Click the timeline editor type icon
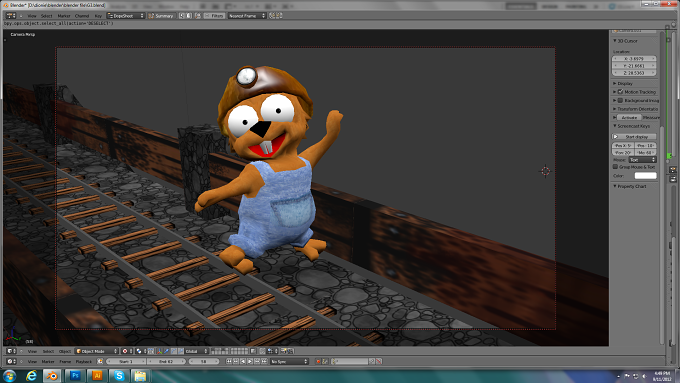Image resolution: width=680 pixels, height=383 pixels. pos(10,361)
